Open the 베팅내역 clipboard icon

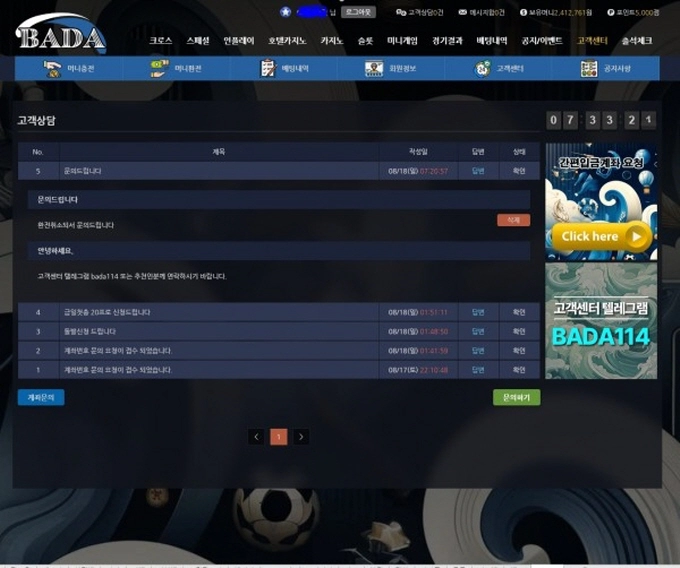(x=268, y=69)
